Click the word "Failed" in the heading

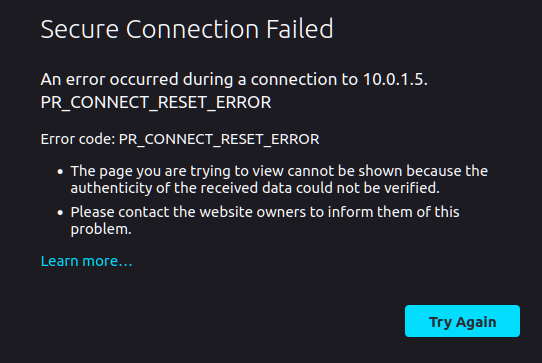(x=300, y=29)
